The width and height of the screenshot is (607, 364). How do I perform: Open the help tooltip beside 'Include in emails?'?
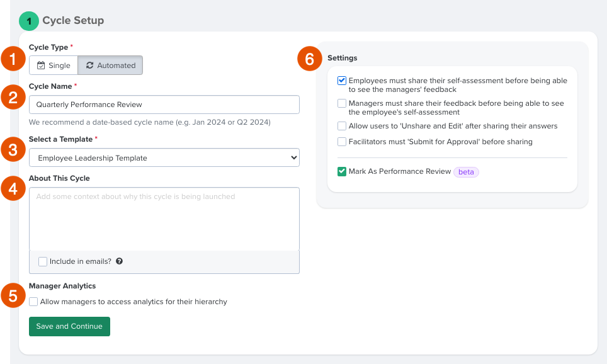pyautogui.click(x=119, y=261)
